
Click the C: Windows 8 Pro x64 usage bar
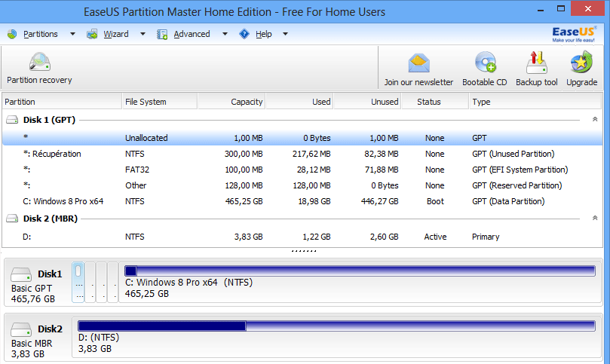[x=360, y=271]
